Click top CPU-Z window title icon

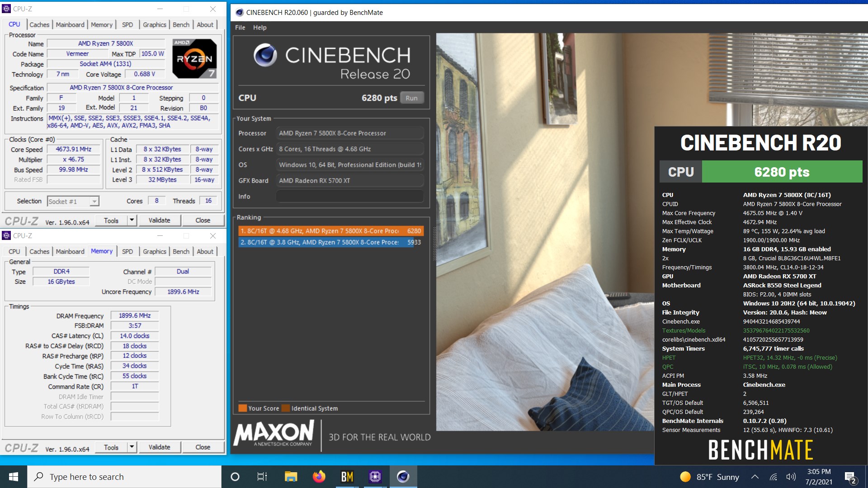pyautogui.click(x=6, y=9)
